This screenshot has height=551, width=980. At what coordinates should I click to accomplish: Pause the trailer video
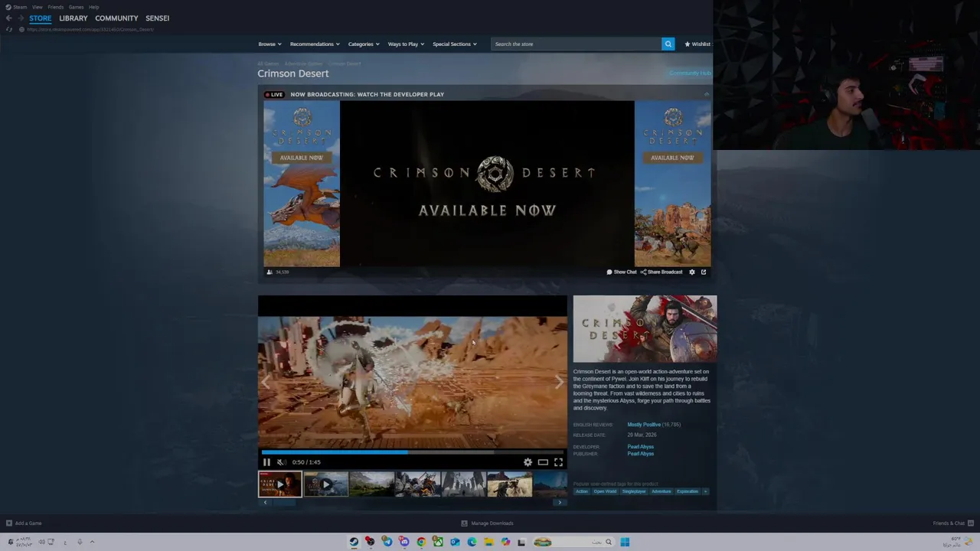266,462
